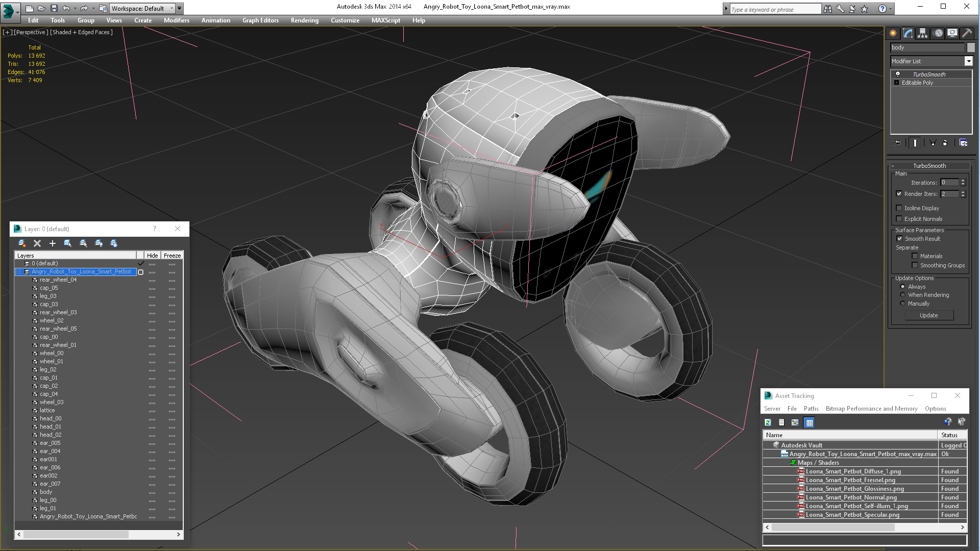Click the body object color swatch

click(x=971, y=47)
